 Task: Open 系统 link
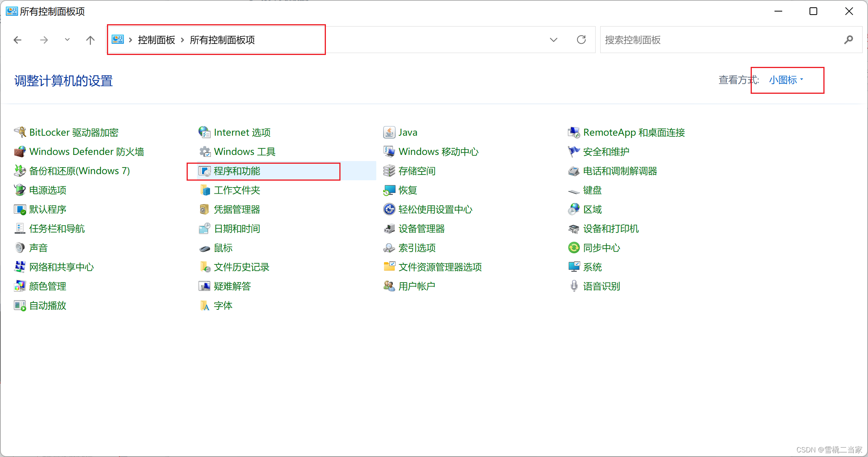click(593, 267)
